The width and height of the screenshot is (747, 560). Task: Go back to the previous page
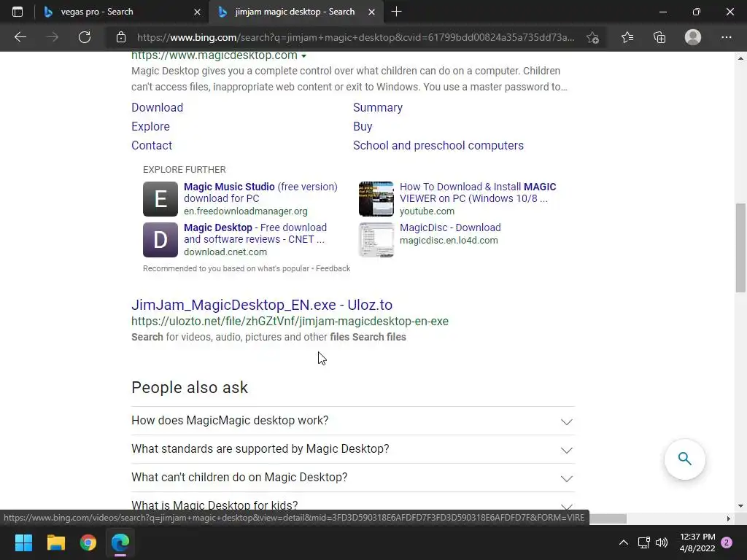pos(20,37)
